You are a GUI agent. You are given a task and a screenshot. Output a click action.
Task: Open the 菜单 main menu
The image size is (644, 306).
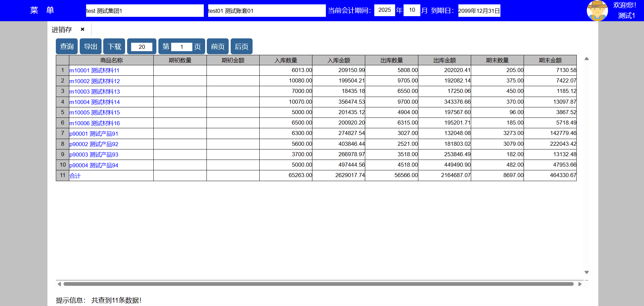coord(42,10)
